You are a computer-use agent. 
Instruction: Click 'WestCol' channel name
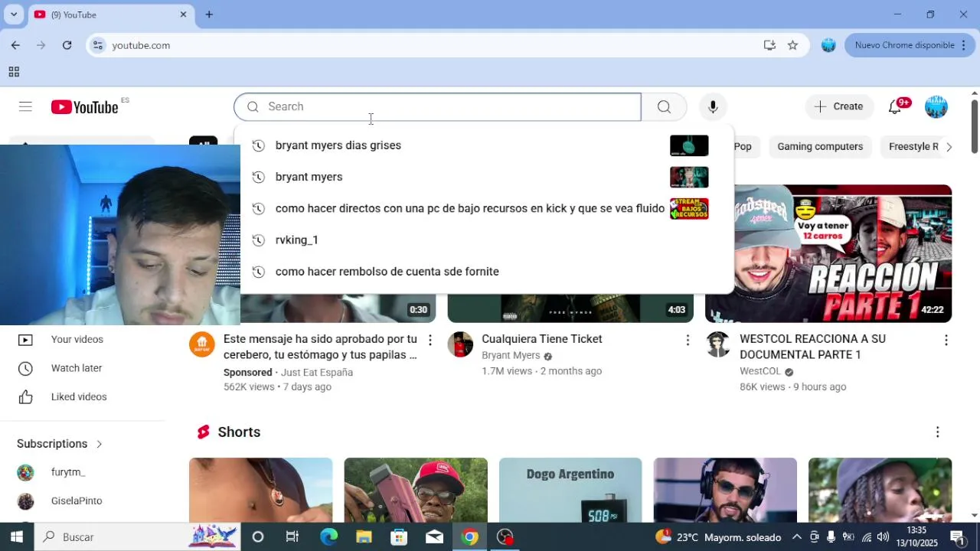(760, 371)
